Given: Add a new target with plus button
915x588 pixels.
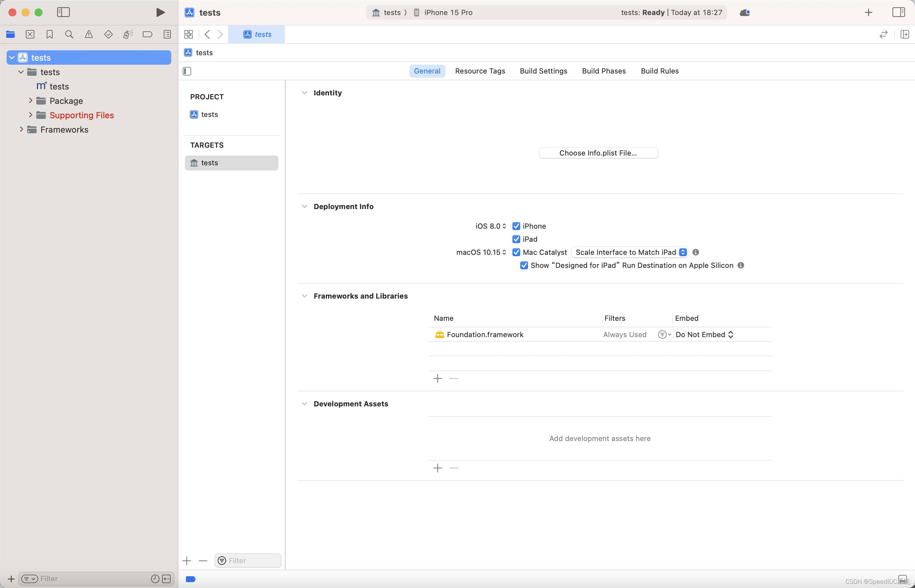Looking at the screenshot, I should pyautogui.click(x=187, y=561).
